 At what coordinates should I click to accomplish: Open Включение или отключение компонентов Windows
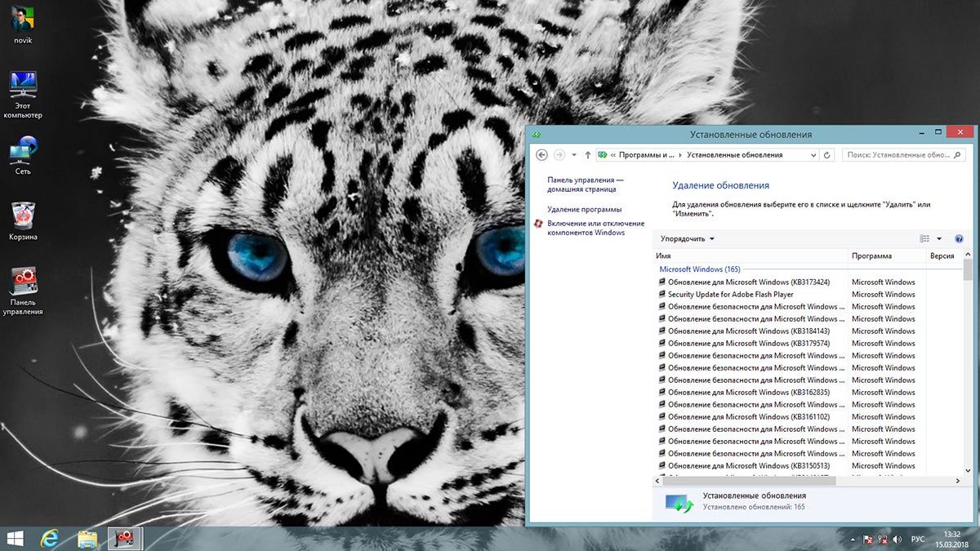click(x=595, y=228)
